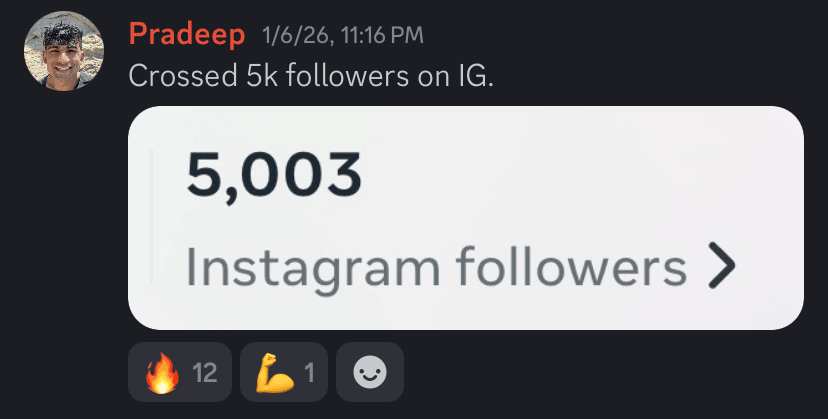Open the add reaction smiley picker

(x=370, y=373)
